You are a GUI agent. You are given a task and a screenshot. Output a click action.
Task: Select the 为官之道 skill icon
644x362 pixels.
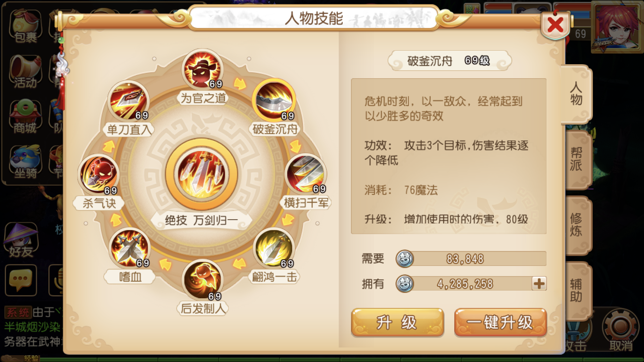coord(203,70)
